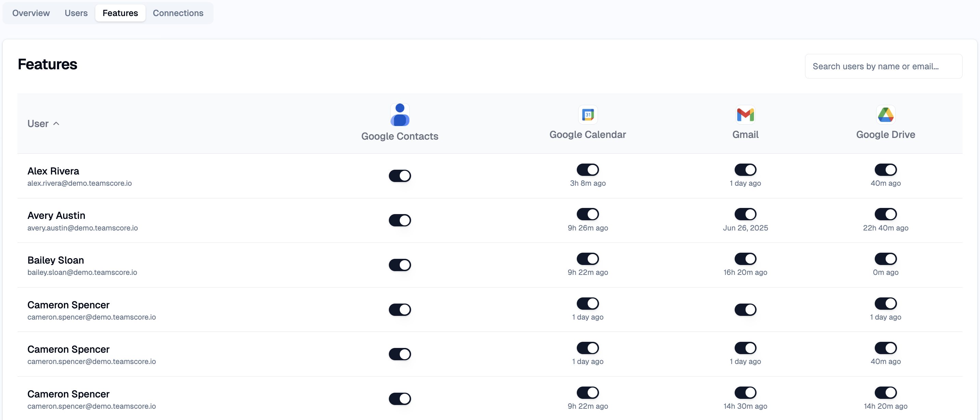Click the Google Contacts icon

click(x=399, y=115)
